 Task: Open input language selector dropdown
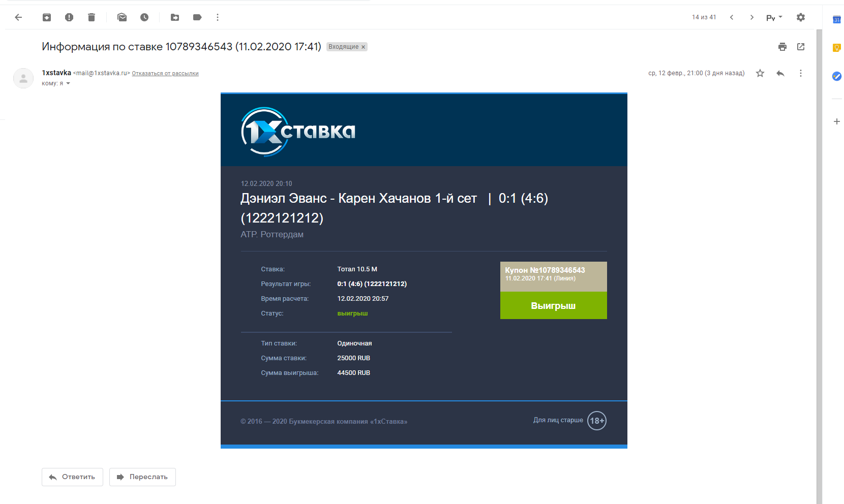774,17
